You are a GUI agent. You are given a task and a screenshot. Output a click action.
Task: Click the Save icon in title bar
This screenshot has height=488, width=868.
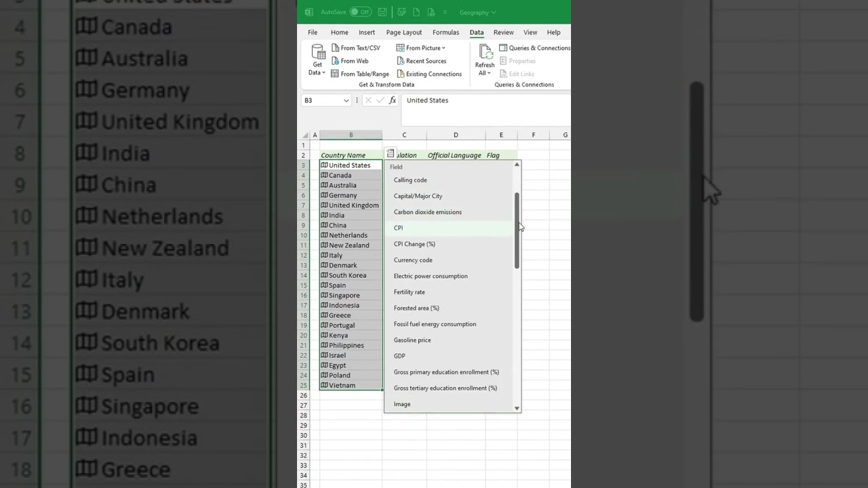coord(382,12)
